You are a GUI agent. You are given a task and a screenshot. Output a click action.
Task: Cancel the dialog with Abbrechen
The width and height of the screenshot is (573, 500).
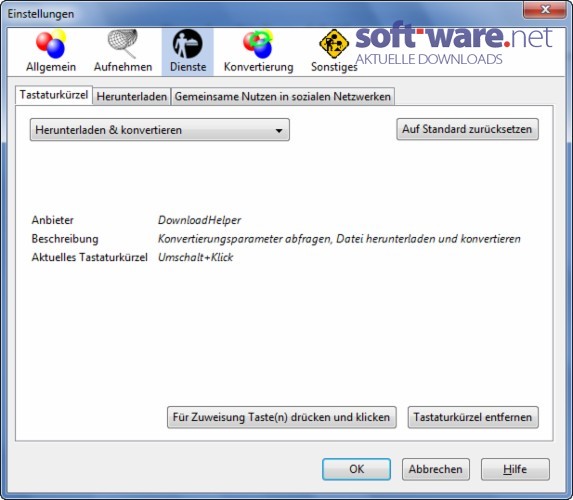(436, 469)
